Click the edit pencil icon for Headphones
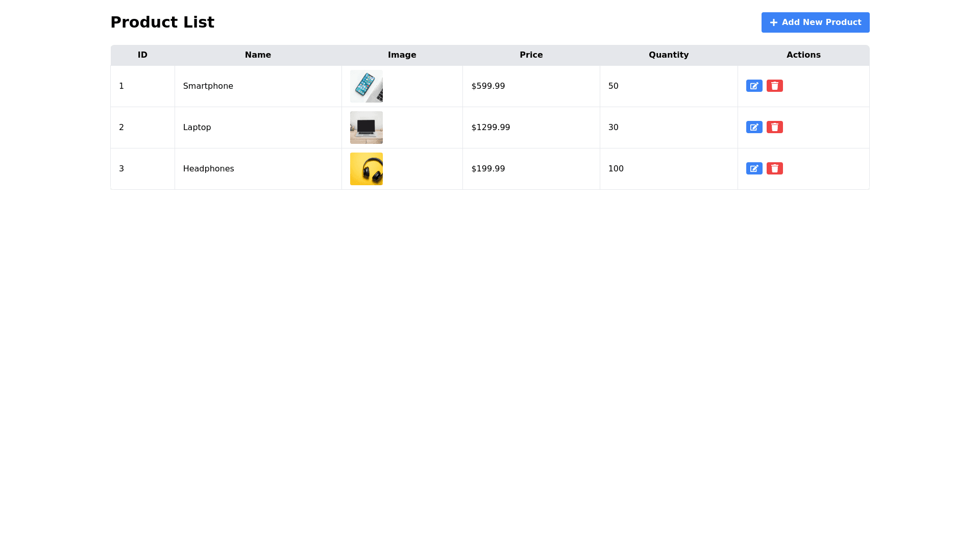Screen dimensions: 980x551 pos(754,168)
